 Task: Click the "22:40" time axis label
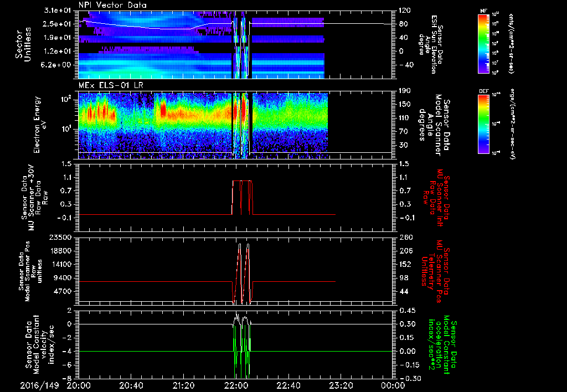[x=288, y=385]
